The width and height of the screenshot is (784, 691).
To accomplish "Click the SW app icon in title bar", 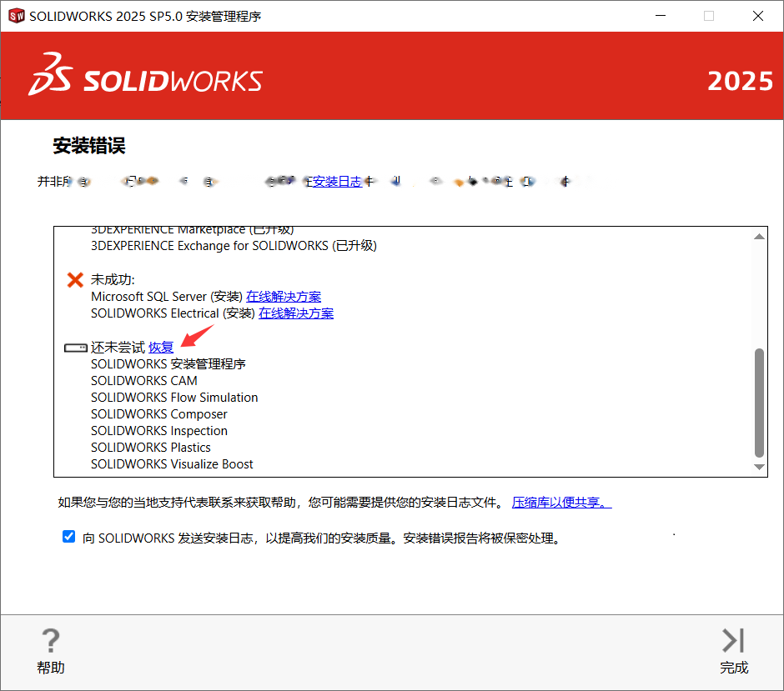I will [17, 16].
